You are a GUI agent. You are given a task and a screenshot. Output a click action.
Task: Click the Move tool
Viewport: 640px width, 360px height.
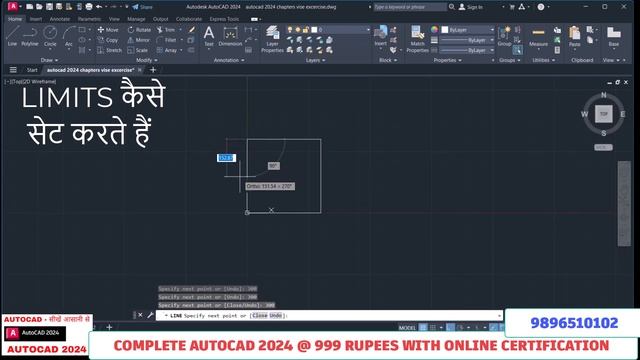coord(108,30)
